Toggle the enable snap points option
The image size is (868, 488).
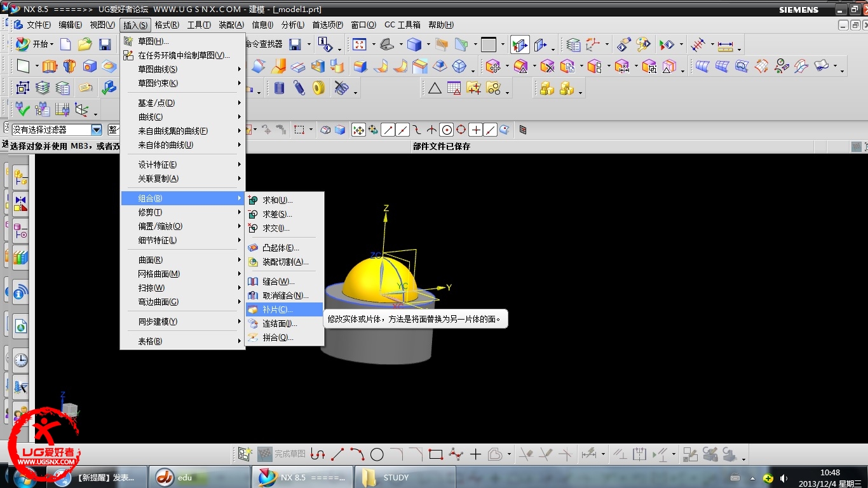(359, 130)
